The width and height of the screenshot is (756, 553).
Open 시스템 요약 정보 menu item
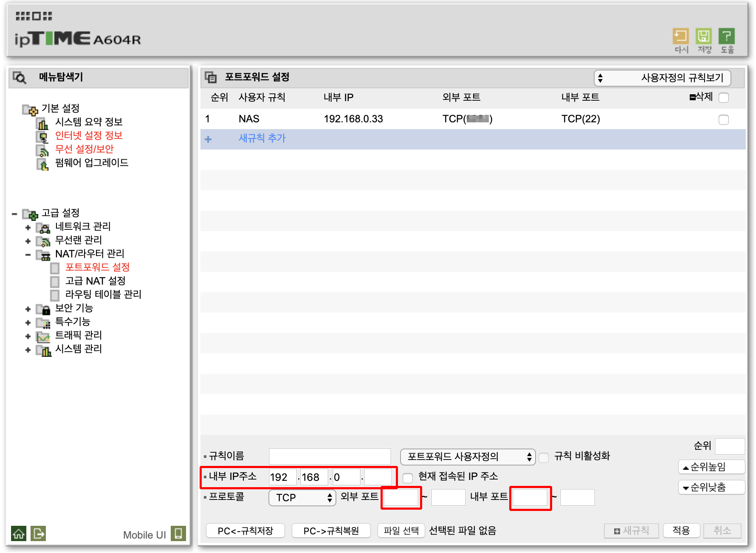(x=89, y=122)
